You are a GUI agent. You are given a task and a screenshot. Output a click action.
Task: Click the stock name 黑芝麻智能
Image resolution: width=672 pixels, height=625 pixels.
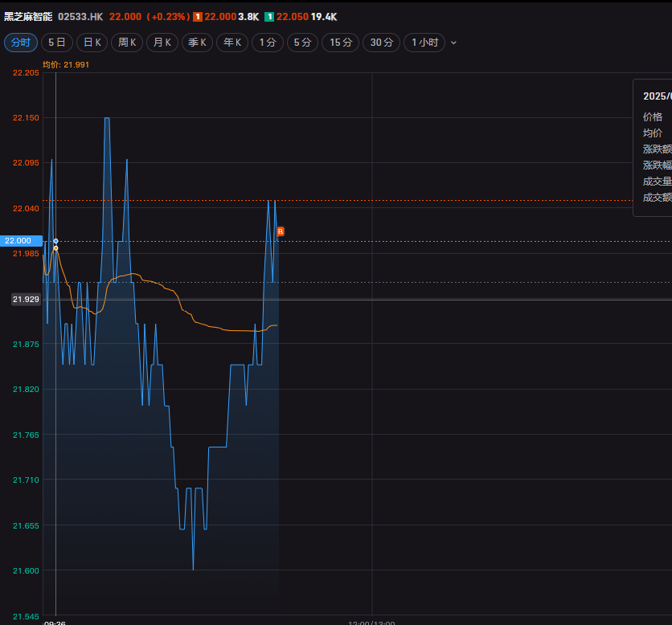click(27, 16)
